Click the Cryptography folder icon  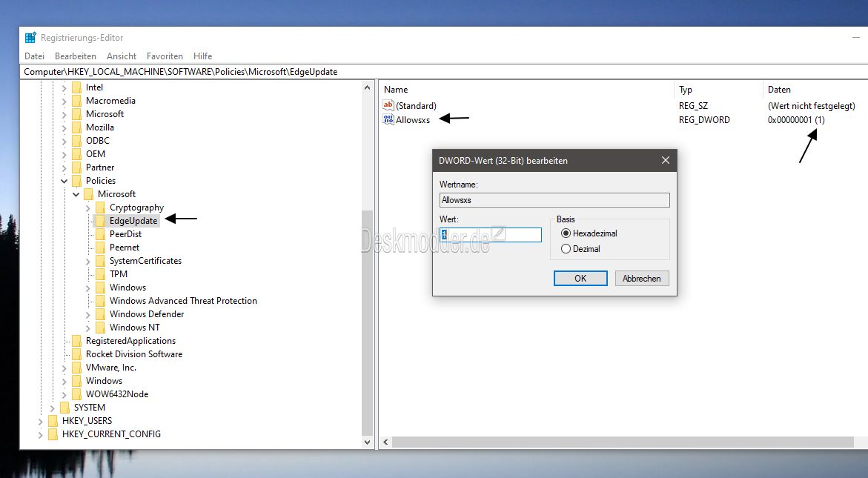tap(100, 208)
